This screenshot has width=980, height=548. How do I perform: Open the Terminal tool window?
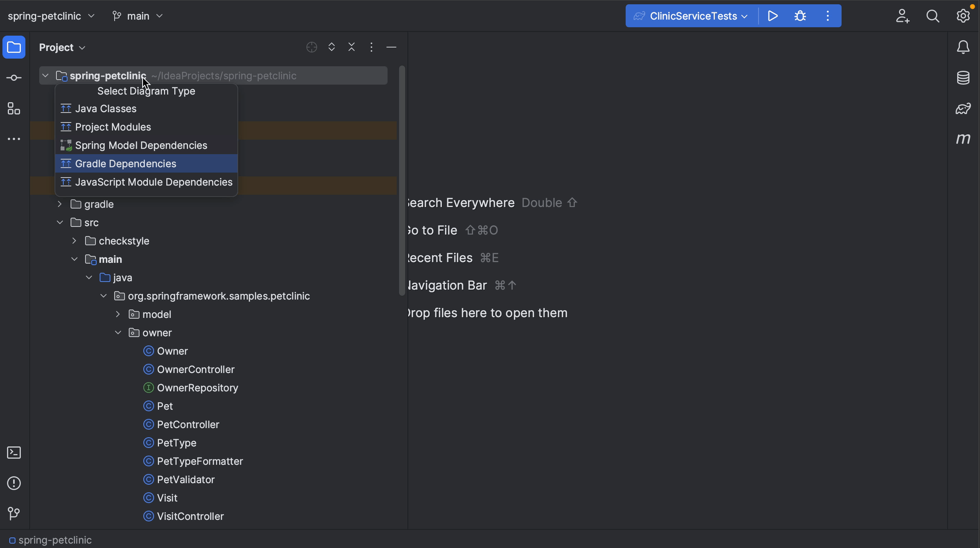pos(14,453)
